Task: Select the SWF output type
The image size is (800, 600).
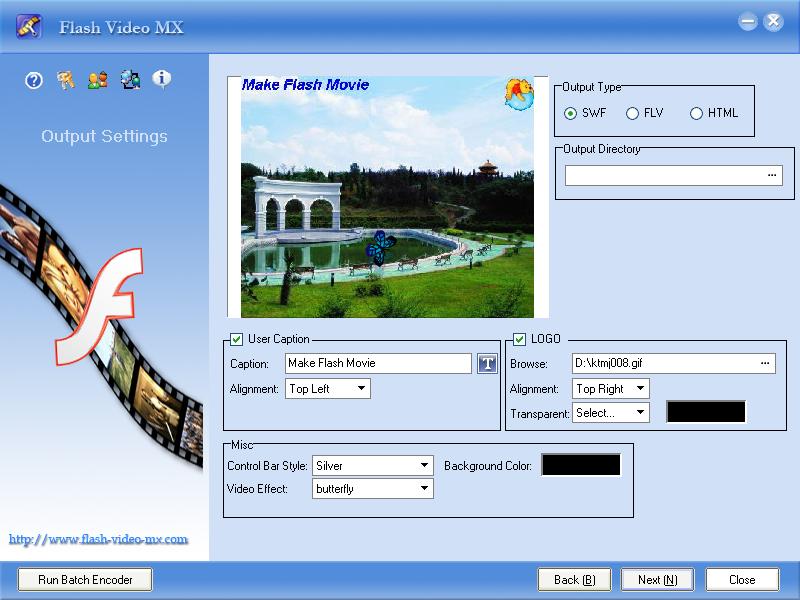Action: [571, 113]
